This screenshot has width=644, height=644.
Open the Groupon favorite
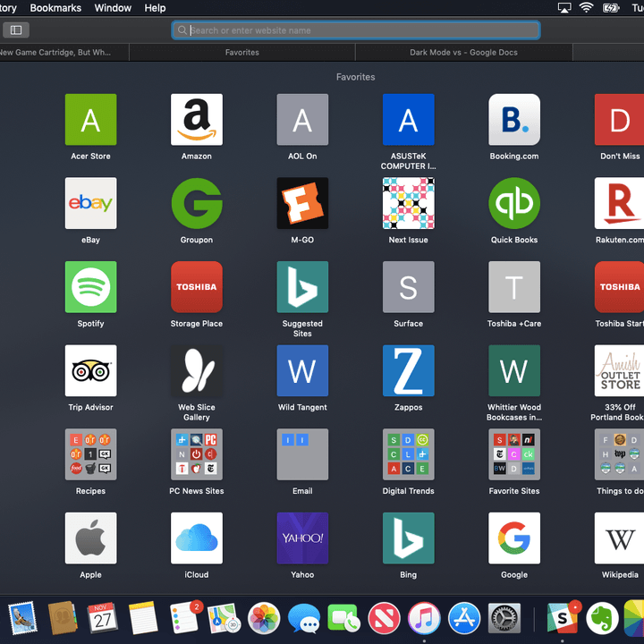pyautogui.click(x=197, y=203)
